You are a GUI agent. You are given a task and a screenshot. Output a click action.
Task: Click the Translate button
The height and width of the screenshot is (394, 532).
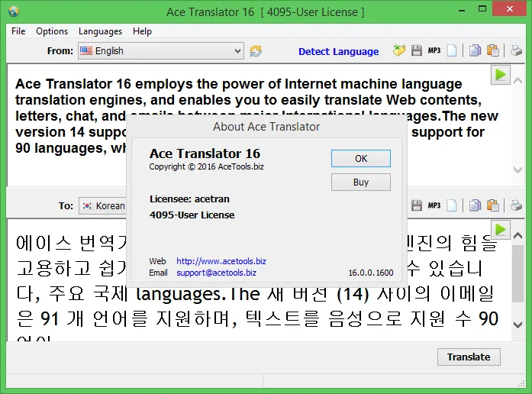[469, 357]
